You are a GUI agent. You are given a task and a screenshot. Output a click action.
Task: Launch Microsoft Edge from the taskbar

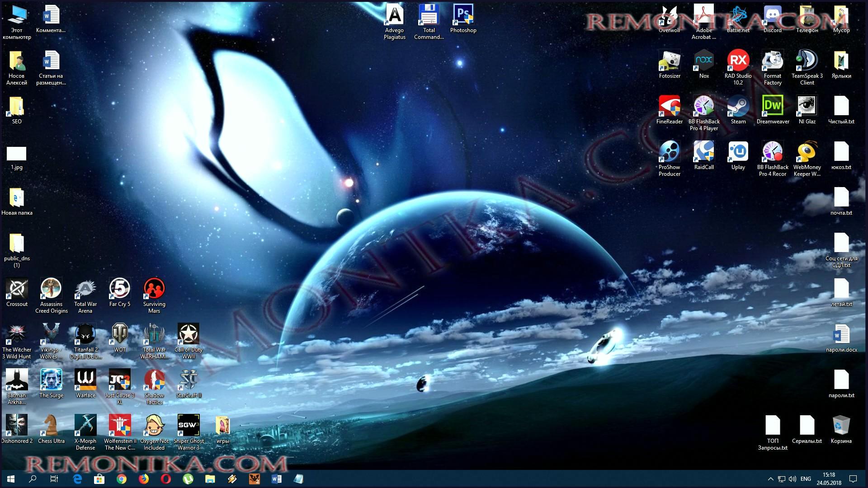pyautogui.click(x=77, y=479)
